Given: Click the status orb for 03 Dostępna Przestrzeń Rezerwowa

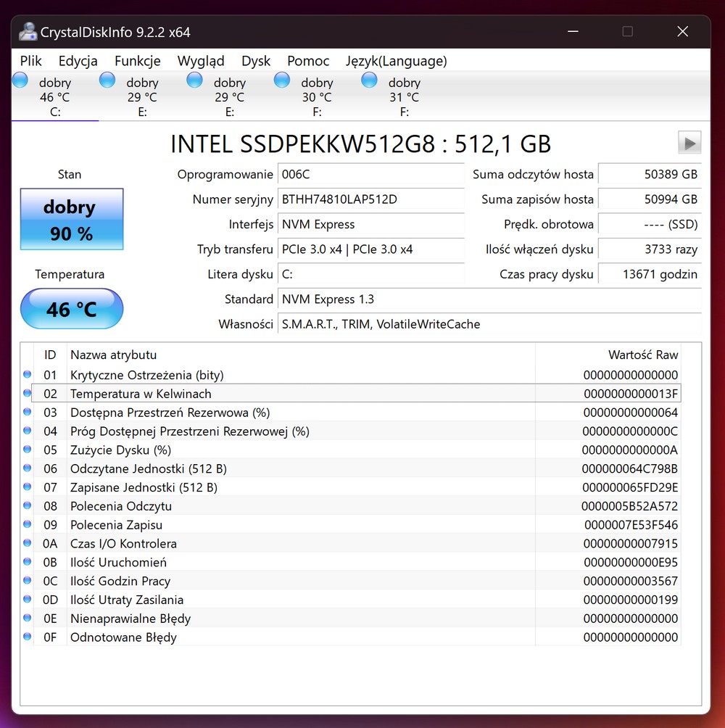Looking at the screenshot, I should (x=28, y=412).
